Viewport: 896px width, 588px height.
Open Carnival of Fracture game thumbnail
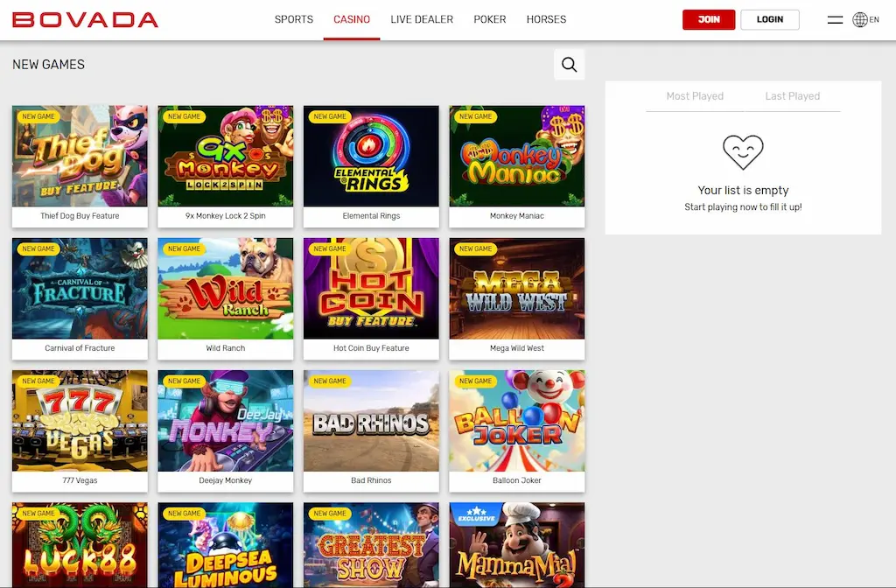tap(80, 289)
